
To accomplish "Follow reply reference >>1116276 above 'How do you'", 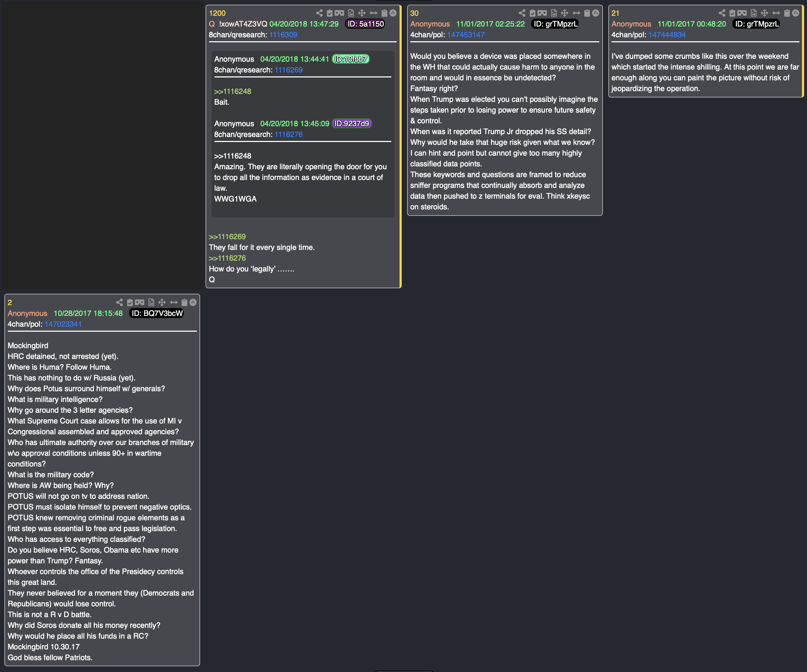I will (x=227, y=258).
